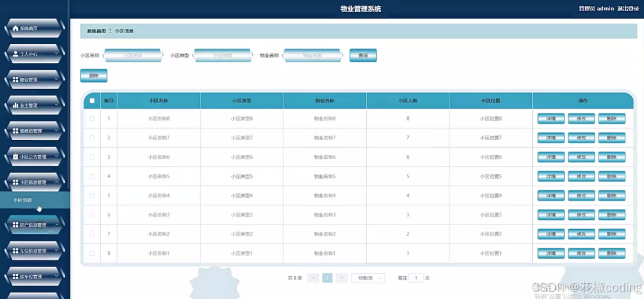This screenshot has height=299, width=644.
Task: Click 修改 for 小区名称7 row
Action: pyautogui.click(x=581, y=138)
